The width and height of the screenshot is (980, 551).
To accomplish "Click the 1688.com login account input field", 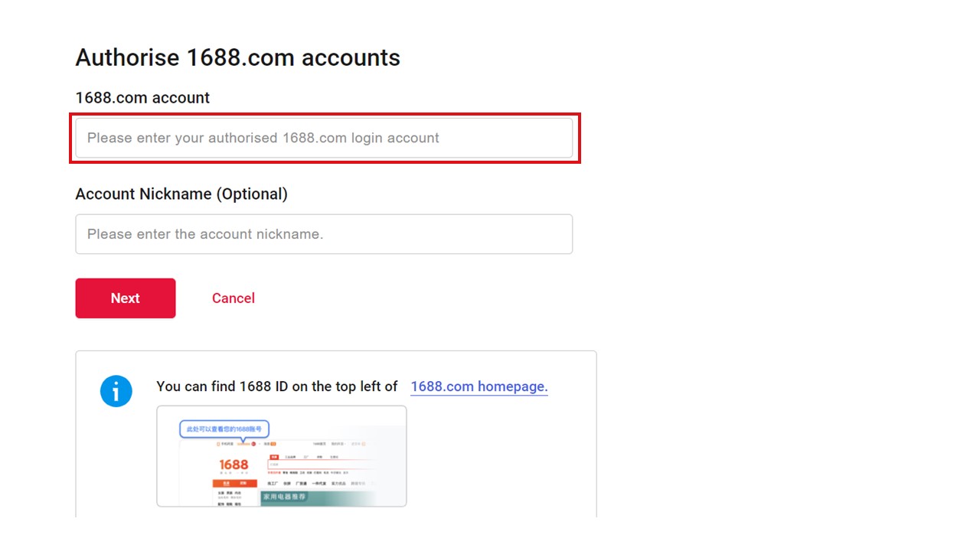I will tap(324, 139).
